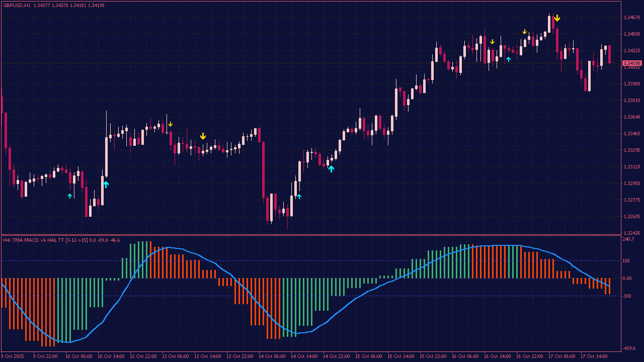
Task: Click the small yellow down arrow above the 13 Oct 06:00 candles
Action: coord(171,124)
